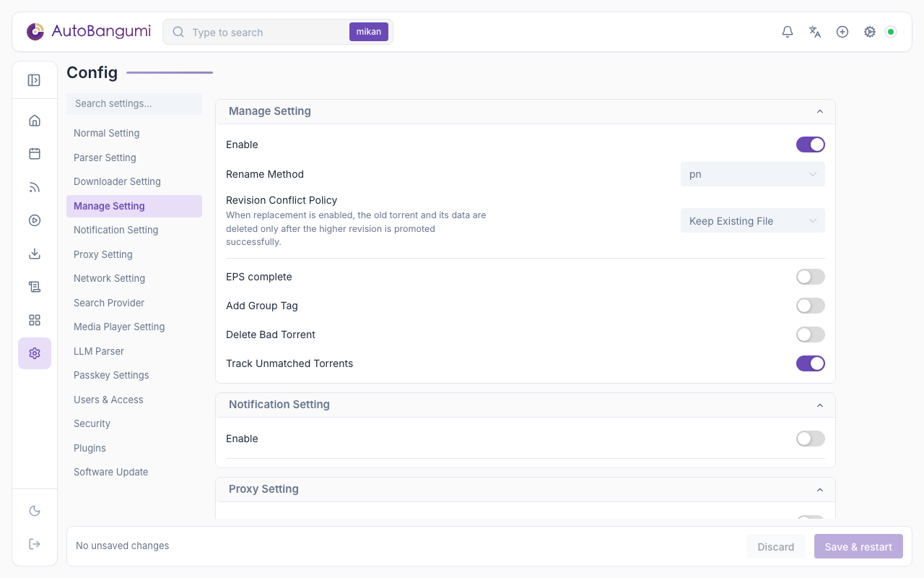This screenshot has height=578, width=924.
Task: Enable the Notification Setting toggle
Action: tap(811, 439)
